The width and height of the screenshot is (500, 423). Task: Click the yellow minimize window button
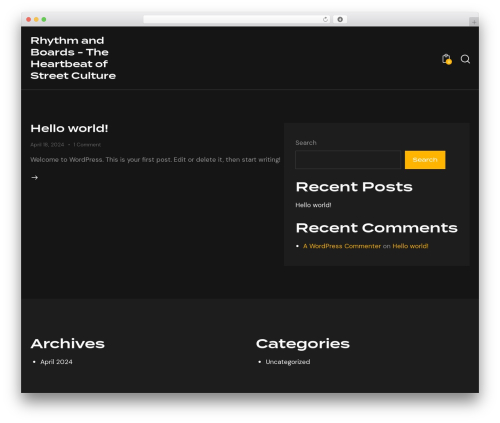[36, 19]
